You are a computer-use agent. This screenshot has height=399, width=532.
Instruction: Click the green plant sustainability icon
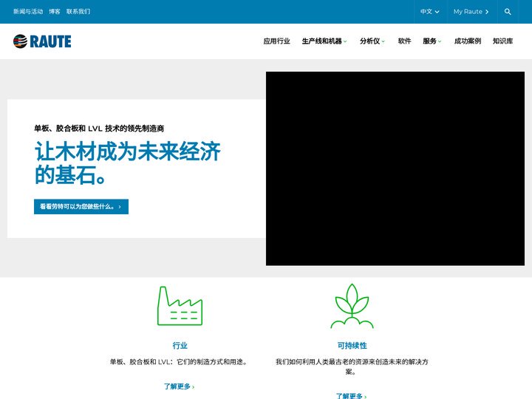coord(352,306)
